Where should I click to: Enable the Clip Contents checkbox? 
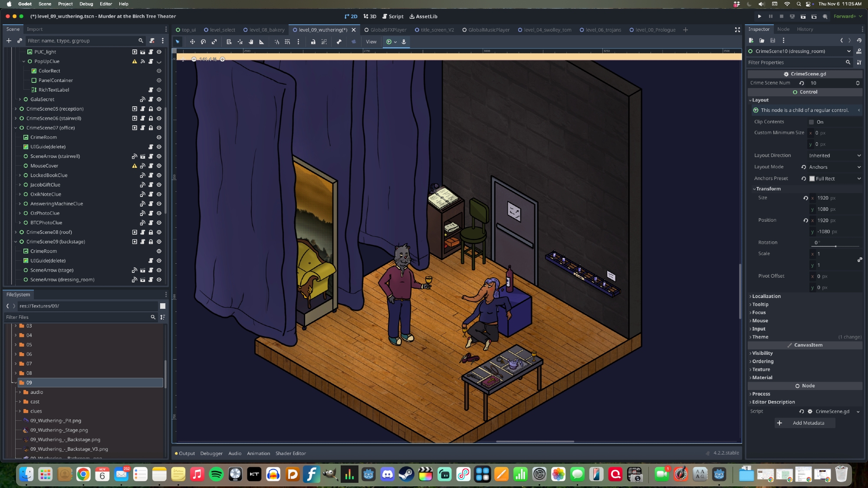pos(812,122)
